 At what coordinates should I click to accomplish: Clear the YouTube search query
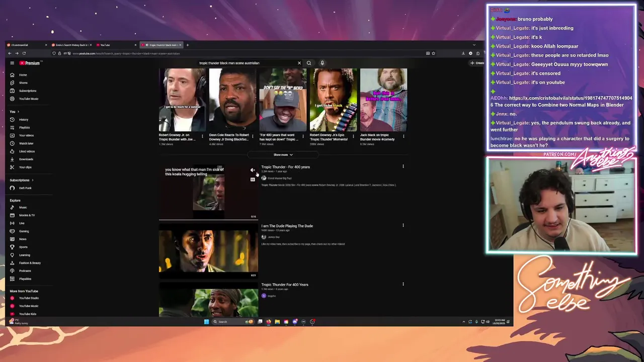(299, 63)
